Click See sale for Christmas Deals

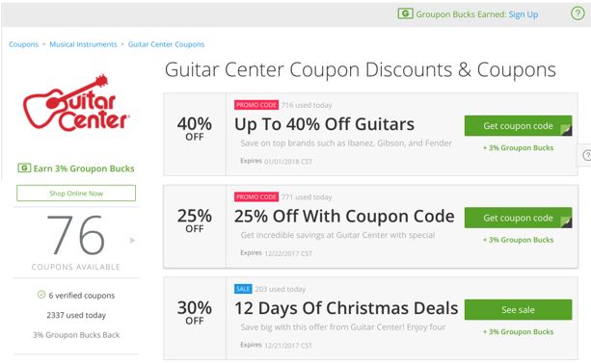click(518, 309)
